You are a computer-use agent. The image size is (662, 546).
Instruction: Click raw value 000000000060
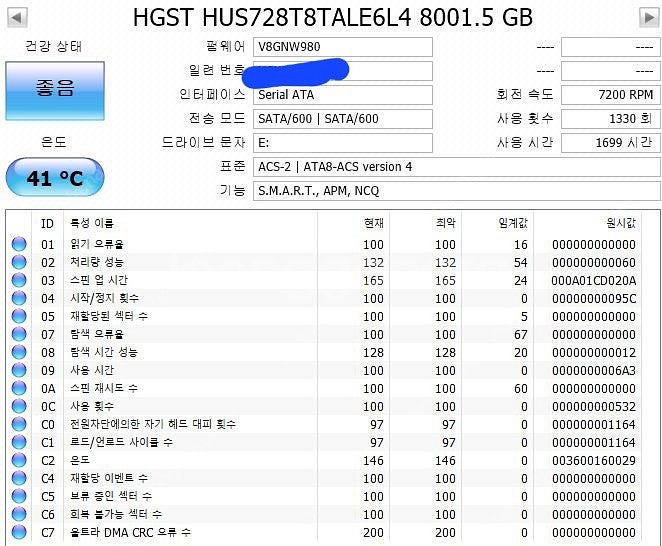click(x=594, y=263)
